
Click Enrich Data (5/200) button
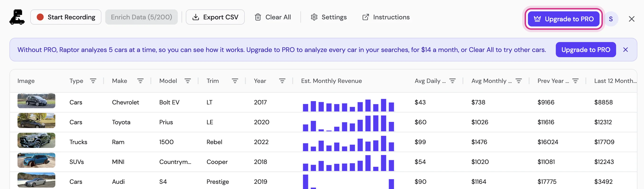click(141, 17)
